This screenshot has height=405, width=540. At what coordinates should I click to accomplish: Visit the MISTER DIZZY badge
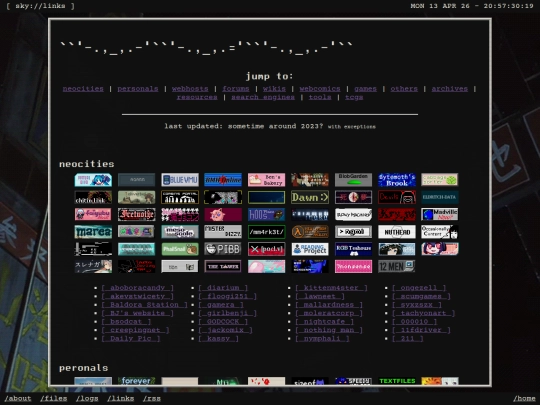click(223, 232)
